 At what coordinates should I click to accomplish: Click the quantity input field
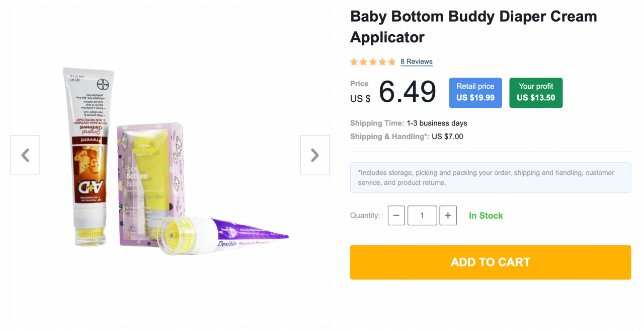422,215
